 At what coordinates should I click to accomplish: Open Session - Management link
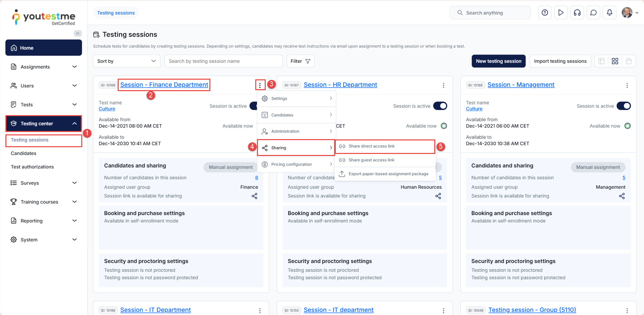[x=521, y=85]
